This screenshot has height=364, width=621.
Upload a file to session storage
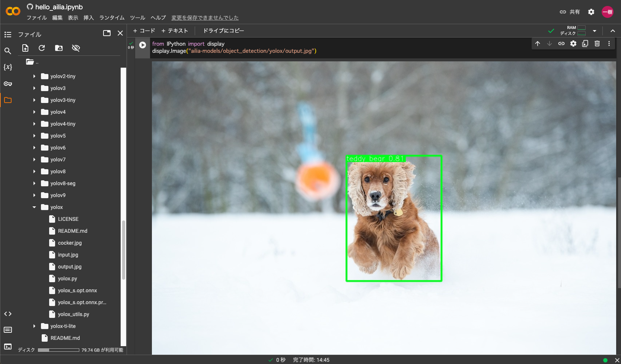click(25, 48)
